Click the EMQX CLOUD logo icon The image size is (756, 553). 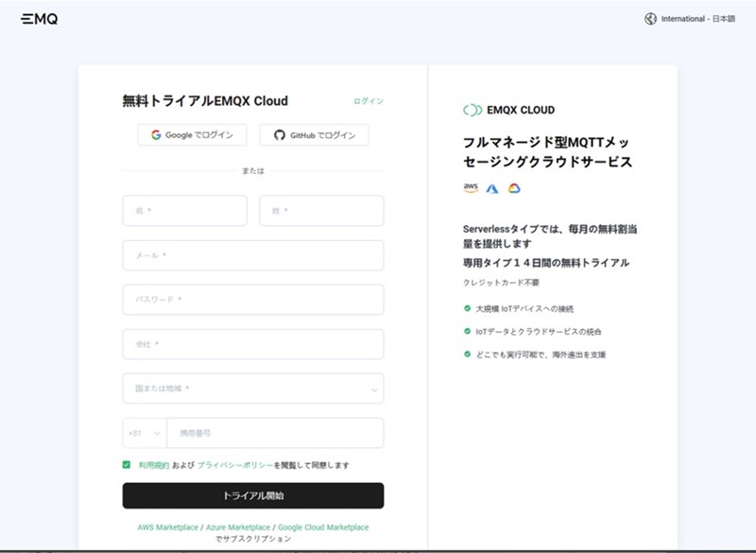pyautogui.click(x=472, y=110)
